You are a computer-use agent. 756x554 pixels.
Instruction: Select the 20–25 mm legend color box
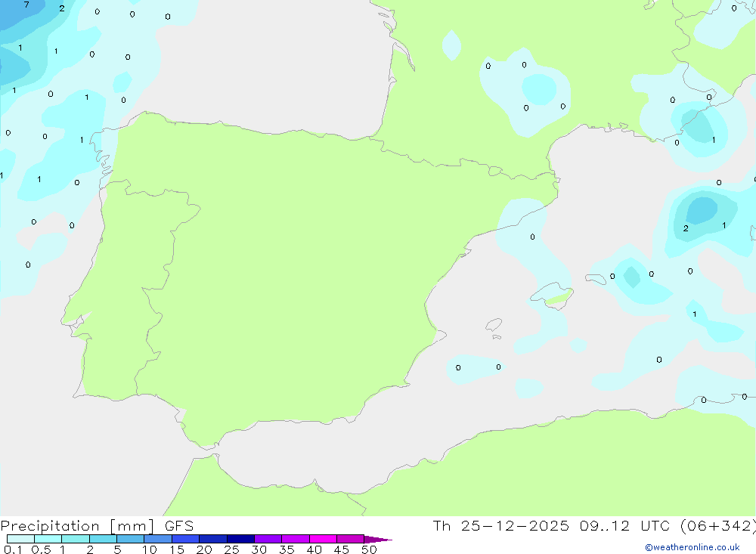[213, 539]
